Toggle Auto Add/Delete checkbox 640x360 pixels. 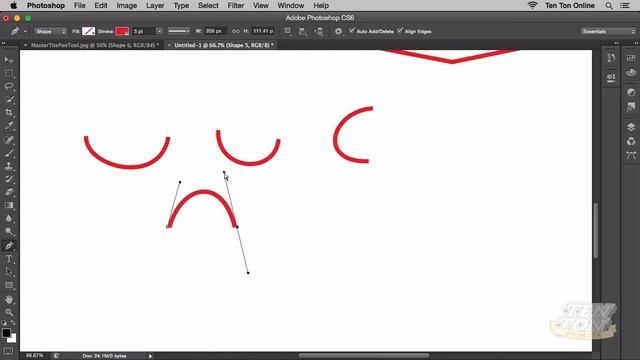[x=352, y=31]
